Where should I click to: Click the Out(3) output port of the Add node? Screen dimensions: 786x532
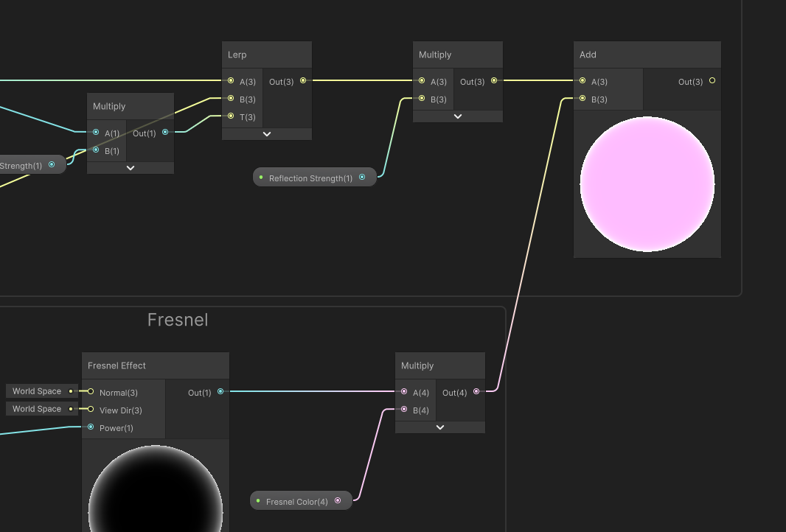click(x=712, y=81)
